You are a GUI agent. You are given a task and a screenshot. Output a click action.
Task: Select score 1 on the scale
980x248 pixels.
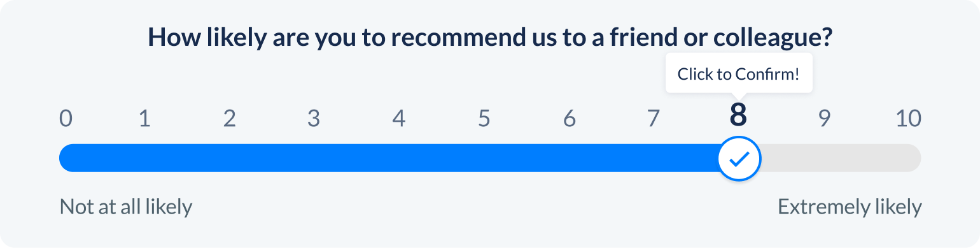144,118
